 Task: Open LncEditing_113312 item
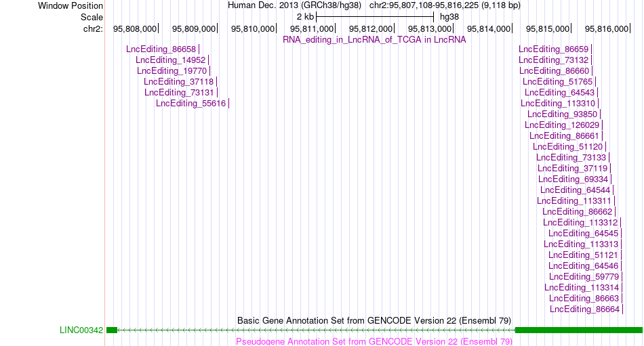coord(581,223)
